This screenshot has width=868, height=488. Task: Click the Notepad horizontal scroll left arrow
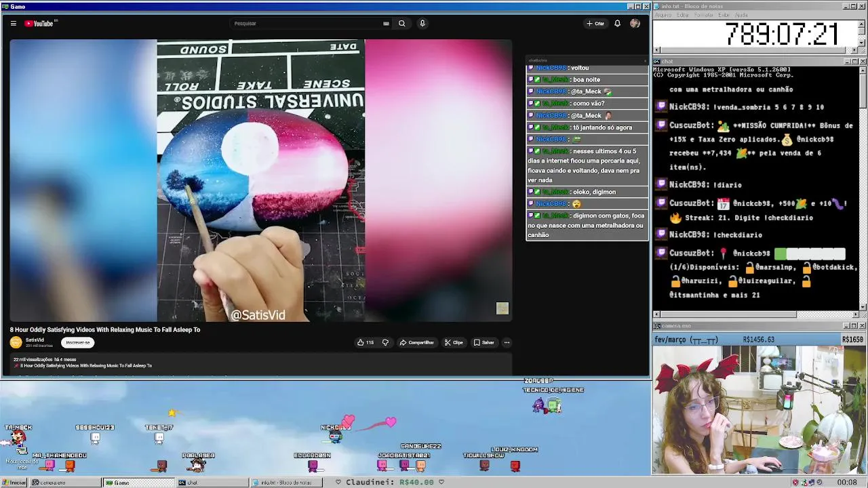[x=657, y=50]
